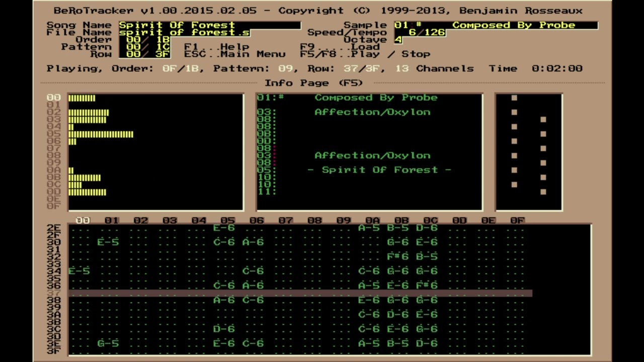Screen dimensions: 644x362
Task: Select pattern channel header 06
Action: [257, 220]
